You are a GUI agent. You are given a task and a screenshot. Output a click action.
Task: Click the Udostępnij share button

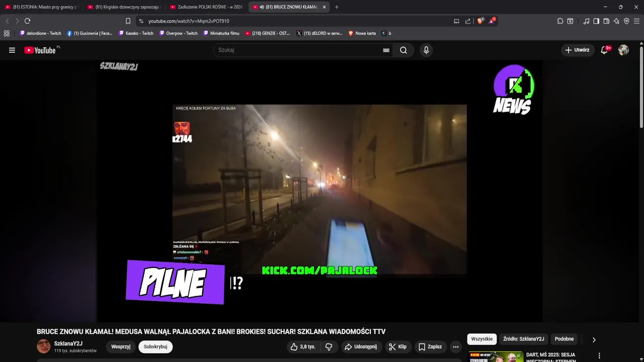[361, 347]
